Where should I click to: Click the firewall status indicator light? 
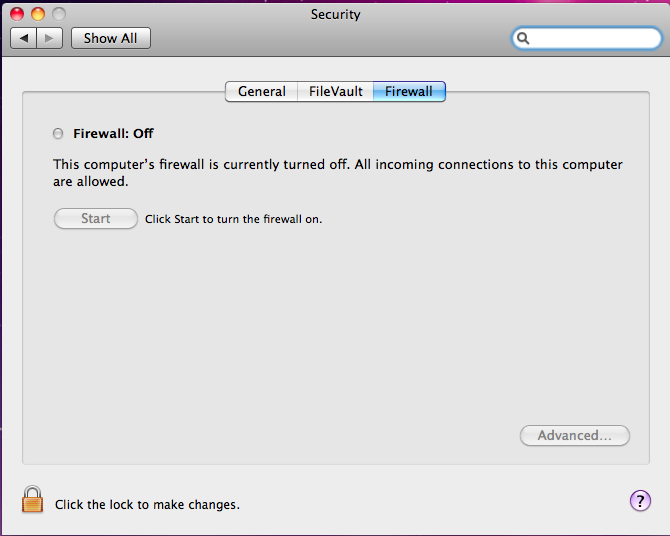tap(58, 133)
